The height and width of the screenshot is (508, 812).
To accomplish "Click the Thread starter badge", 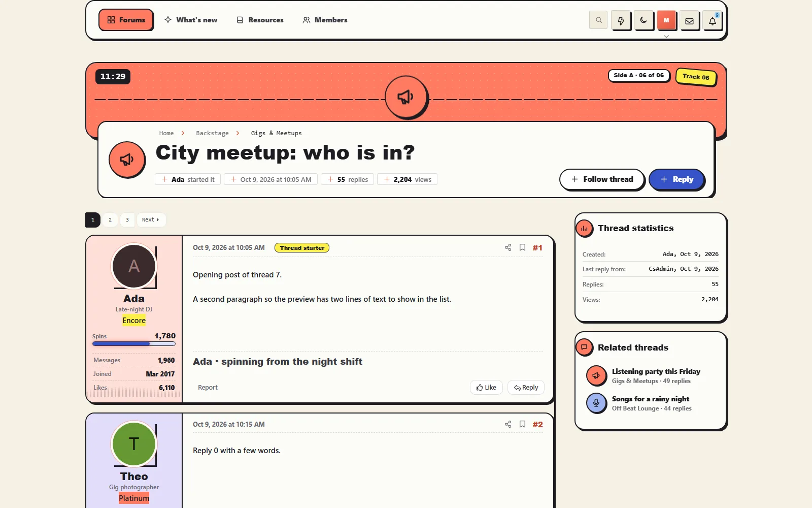I will click(x=302, y=248).
